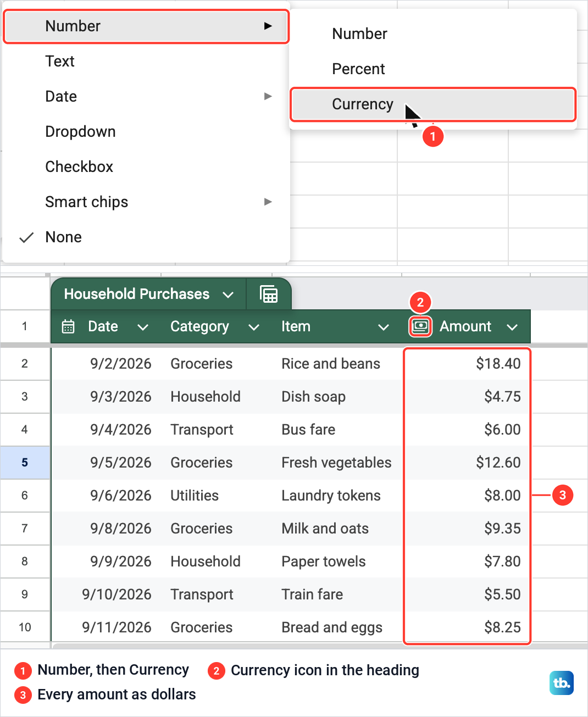588x717 pixels.
Task: Open the Date column type submenu
Action: [x=146, y=96]
